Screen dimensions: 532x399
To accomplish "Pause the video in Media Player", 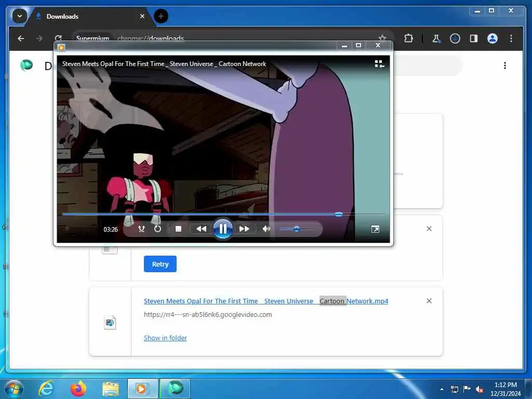I will pos(222,229).
